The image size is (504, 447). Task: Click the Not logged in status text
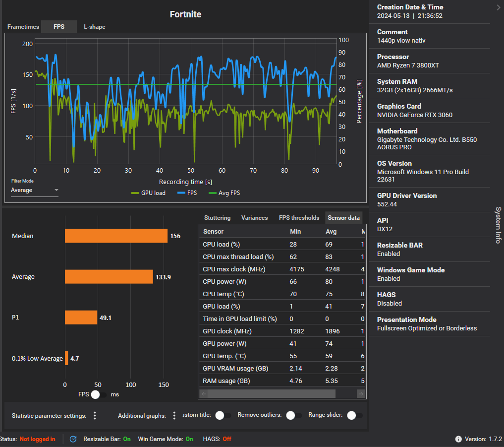(37, 439)
